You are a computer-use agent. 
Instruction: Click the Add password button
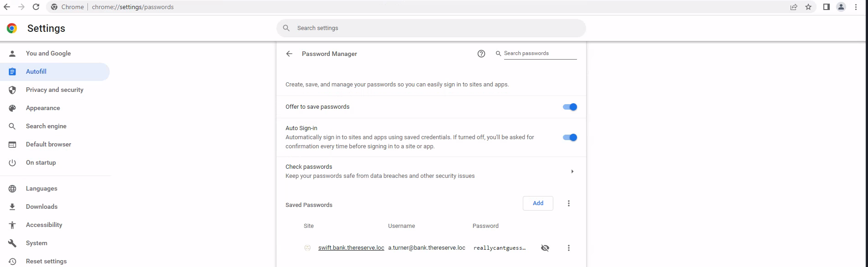tap(538, 203)
